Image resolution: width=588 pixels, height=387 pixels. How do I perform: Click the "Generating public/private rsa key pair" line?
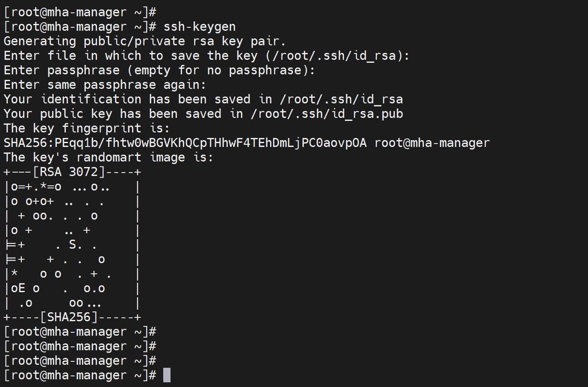pyautogui.click(x=144, y=41)
